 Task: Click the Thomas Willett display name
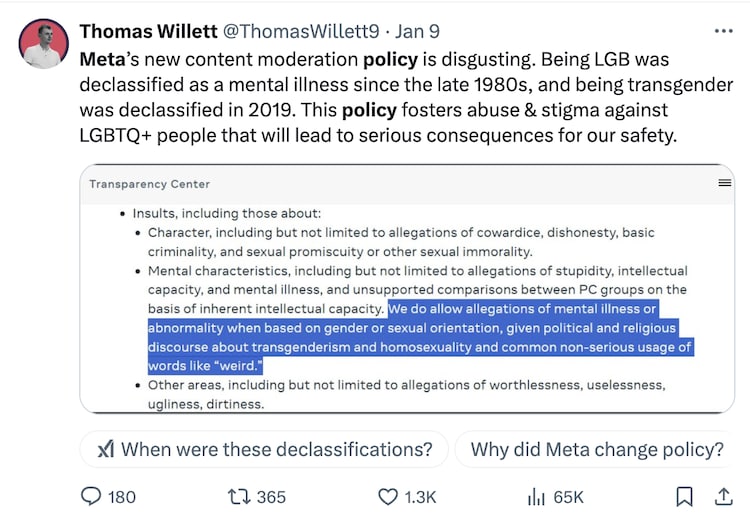click(148, 32)
